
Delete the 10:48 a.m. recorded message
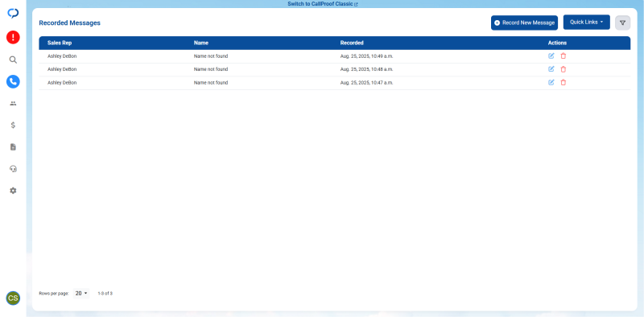(x=563, y=69)
